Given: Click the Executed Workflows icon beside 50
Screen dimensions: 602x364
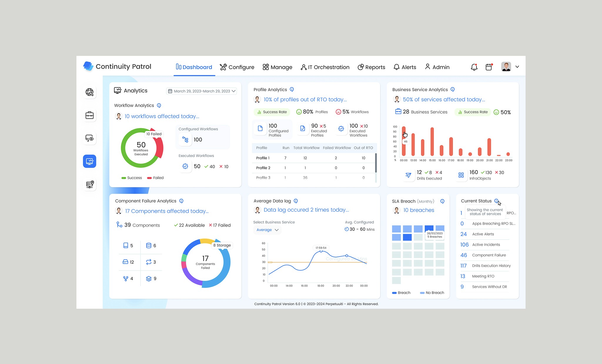Looking at the screenshot, I should point(185,166).
